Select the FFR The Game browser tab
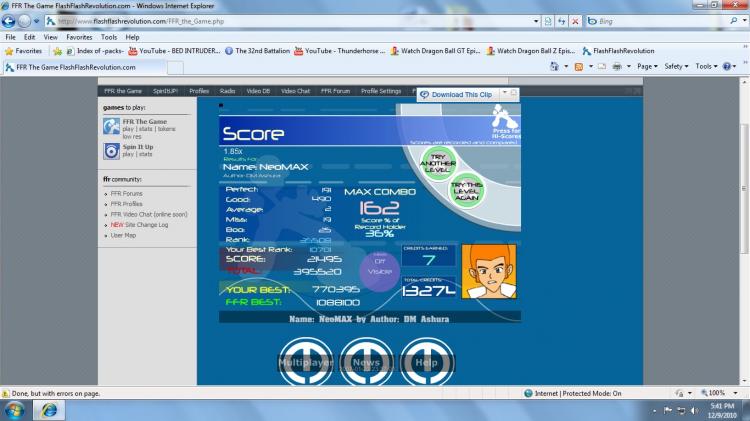 (84, 67)
